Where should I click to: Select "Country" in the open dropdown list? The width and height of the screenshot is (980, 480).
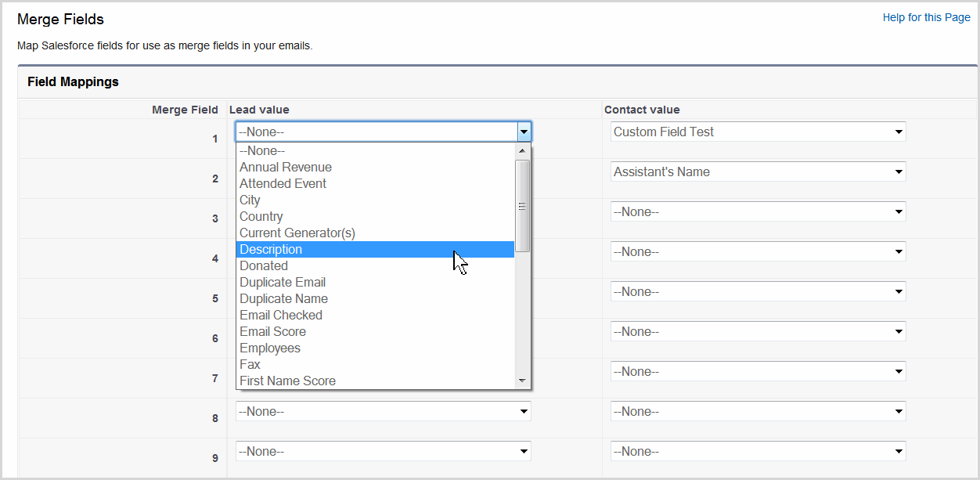coord(261,216)
